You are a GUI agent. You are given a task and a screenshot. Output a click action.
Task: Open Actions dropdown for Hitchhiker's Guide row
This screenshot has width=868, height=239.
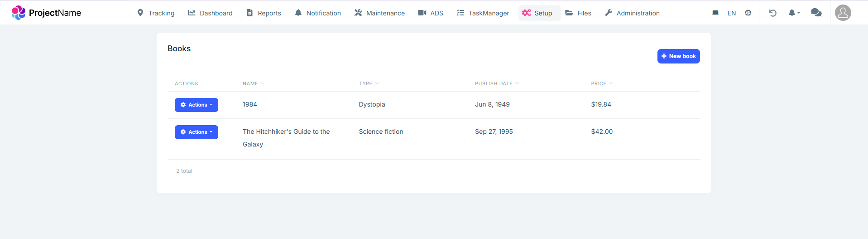point(196,132)
